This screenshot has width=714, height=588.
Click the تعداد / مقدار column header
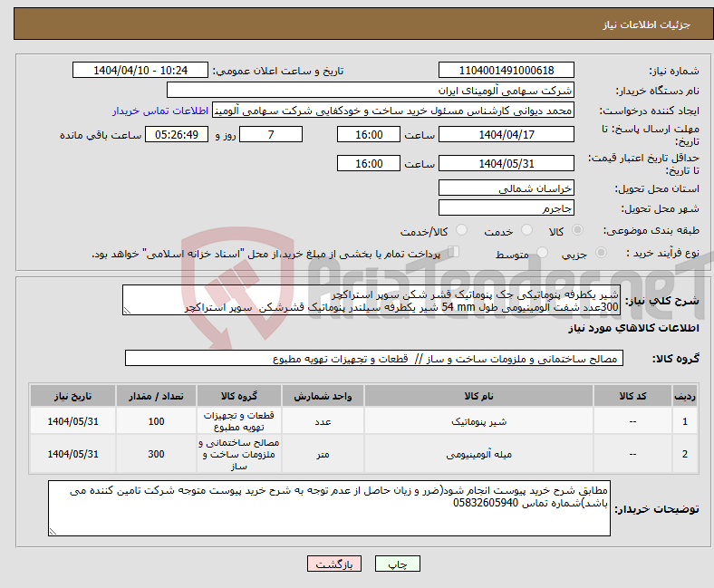tap(156, 395)
